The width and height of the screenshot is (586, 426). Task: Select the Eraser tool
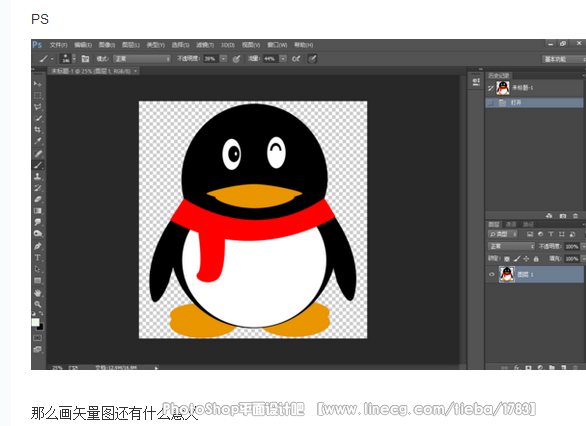[x=37, y=199]
